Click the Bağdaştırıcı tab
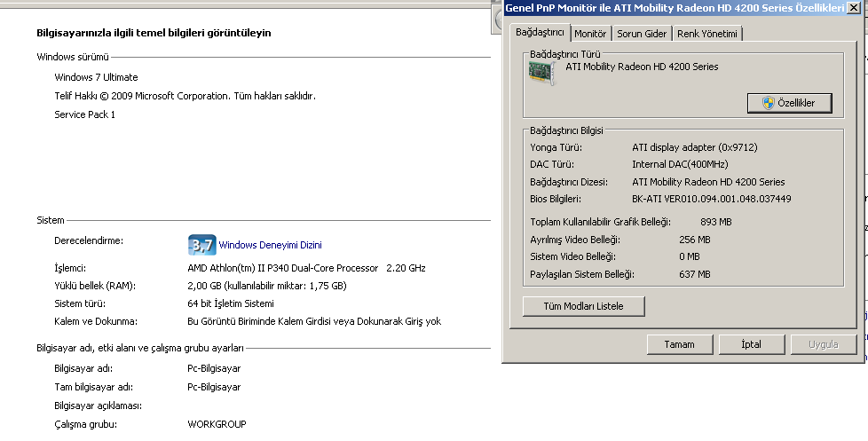Screen dimensions: 868x441 coord(540,33)
